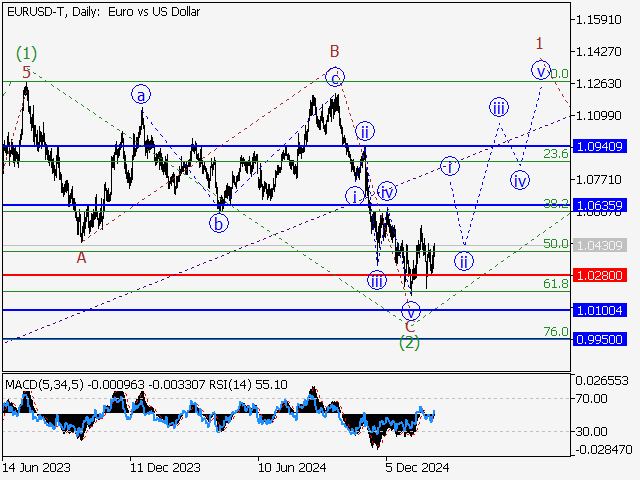The image size is (640, 480).
Task: Click the red wave A label
Action: click(82, 257)
